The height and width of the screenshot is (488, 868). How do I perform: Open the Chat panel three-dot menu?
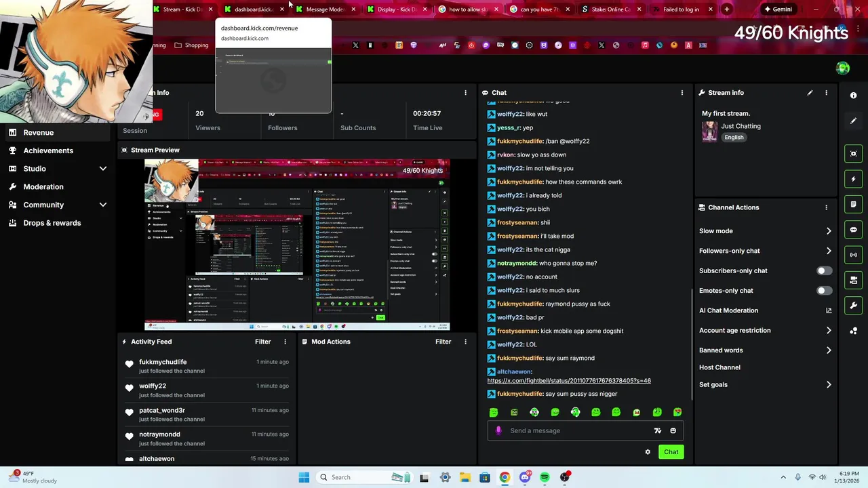click(682, 93)
